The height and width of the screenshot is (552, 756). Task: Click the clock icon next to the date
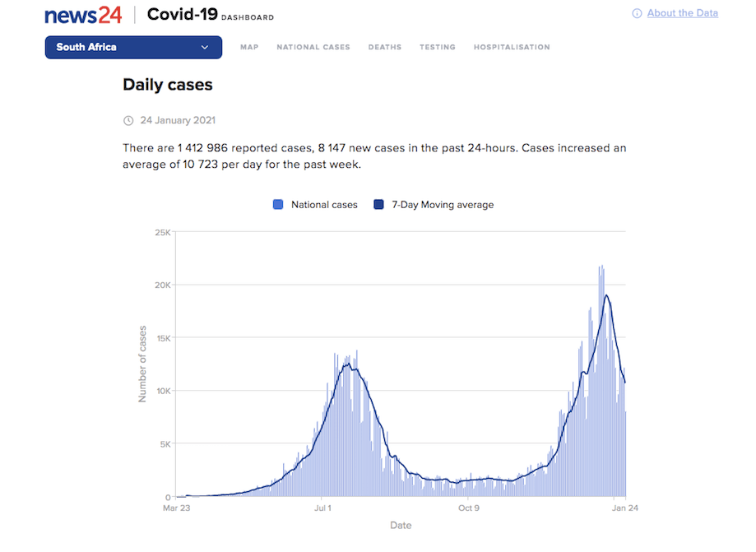pyautogui.click(x=128, y=121)
